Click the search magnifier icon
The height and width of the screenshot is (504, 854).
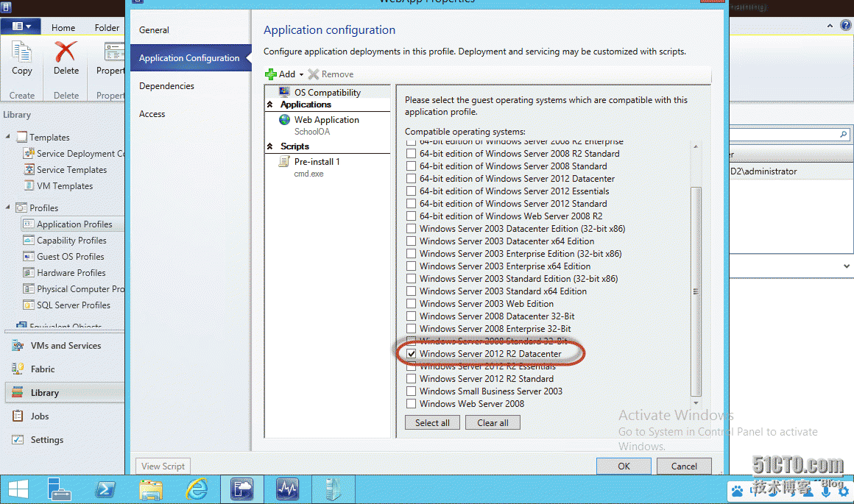point(843,134)
